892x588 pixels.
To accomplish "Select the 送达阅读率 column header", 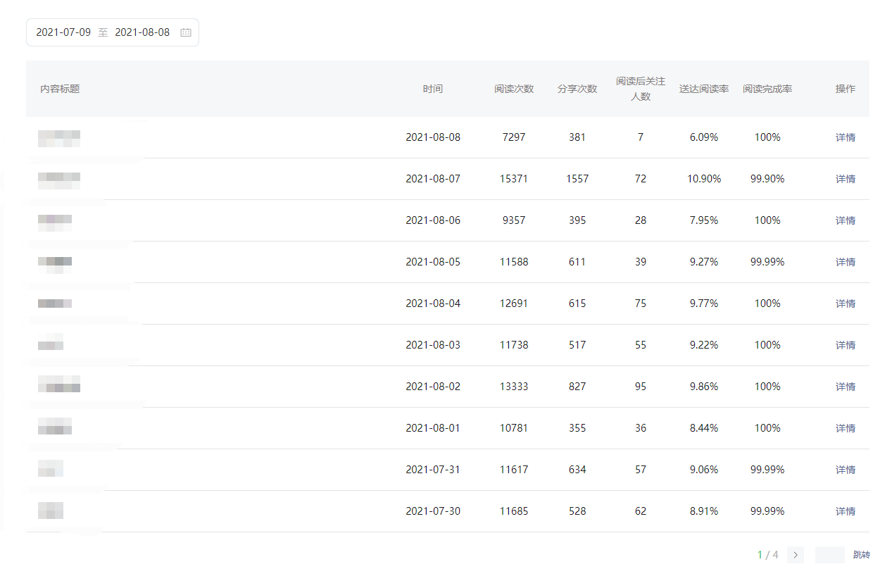I will pyautogui.click(x=704, y=89).
